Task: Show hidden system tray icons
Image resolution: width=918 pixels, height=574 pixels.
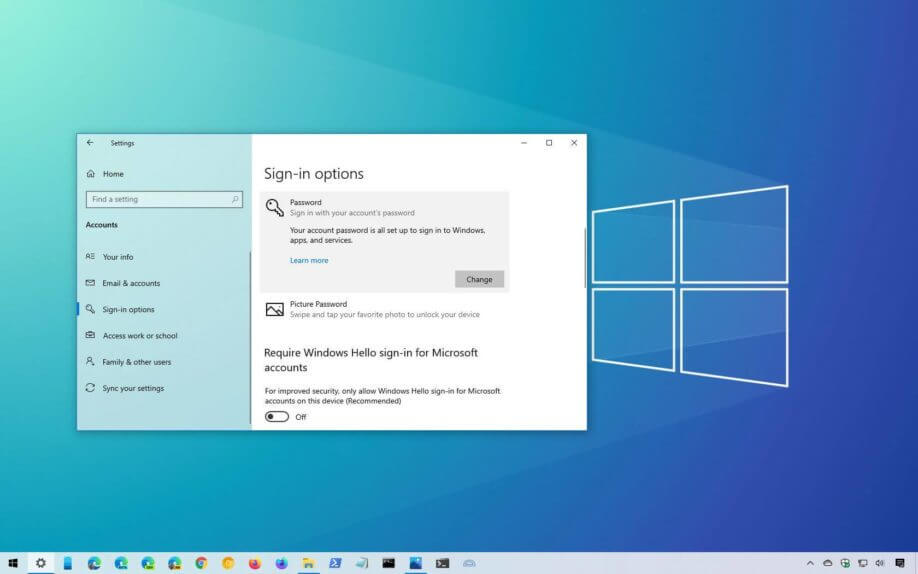Action: pyautogui.click(x=811, y=563)
